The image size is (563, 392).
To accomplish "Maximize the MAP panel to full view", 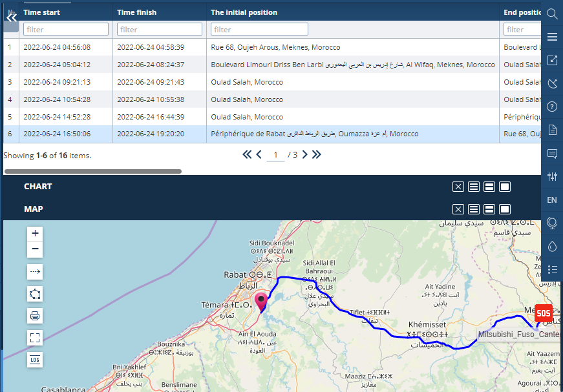I will (x=505, y=209).
